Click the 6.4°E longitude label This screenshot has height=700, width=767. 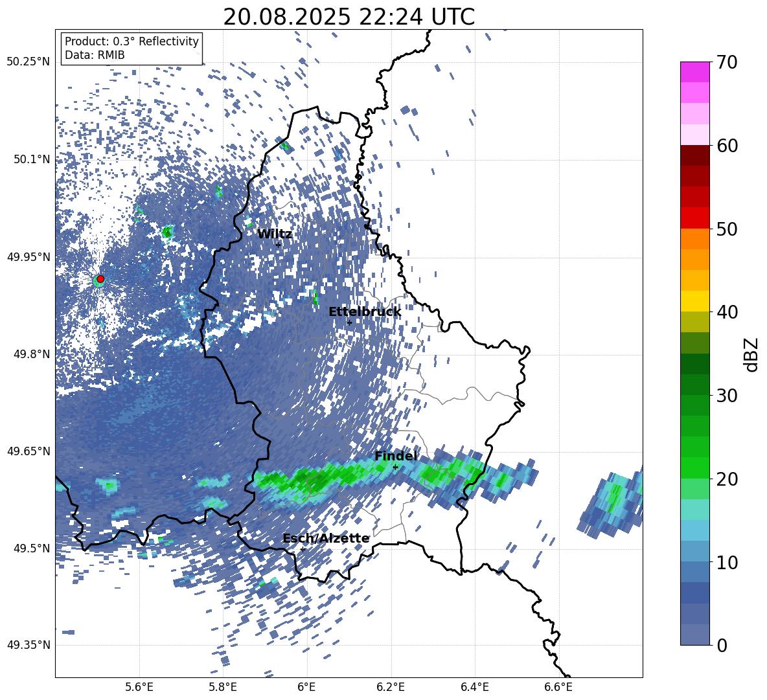(x=475, y=687)
